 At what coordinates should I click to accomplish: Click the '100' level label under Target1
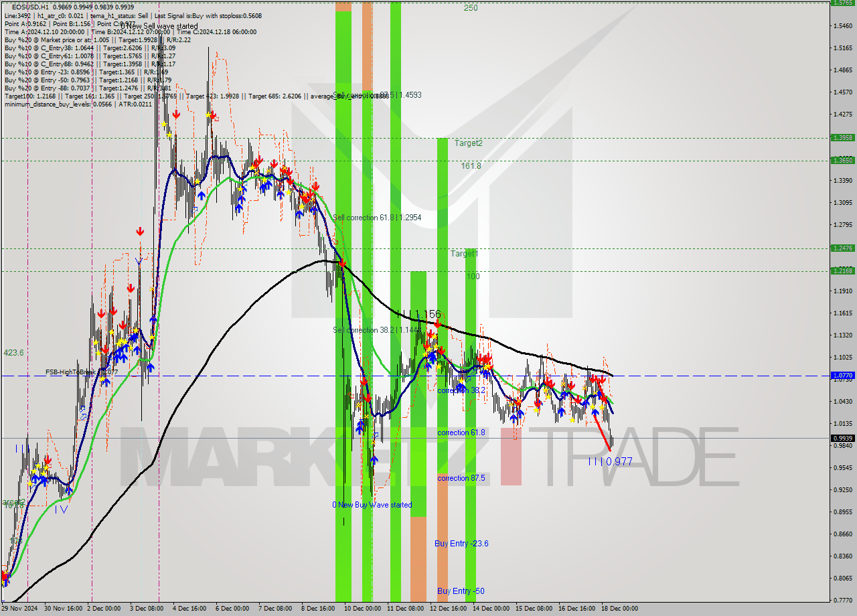tap(473, 276)
